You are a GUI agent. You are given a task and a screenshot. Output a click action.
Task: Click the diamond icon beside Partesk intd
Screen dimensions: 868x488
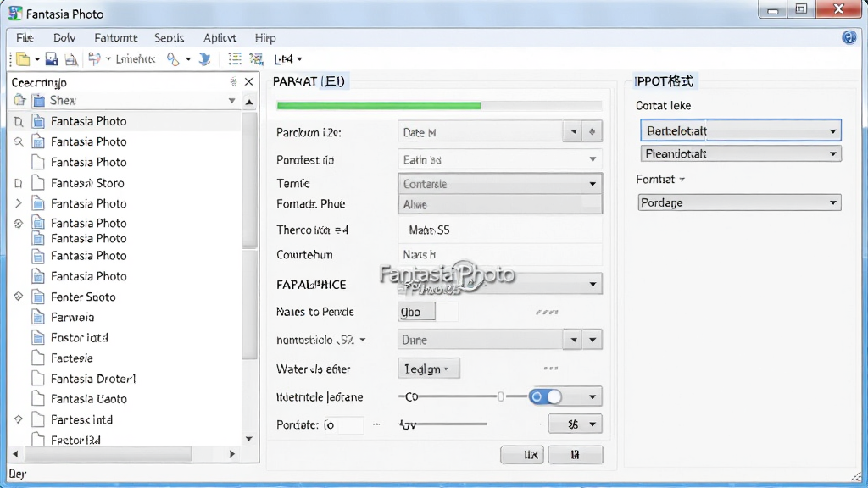(x=19, y=419)
